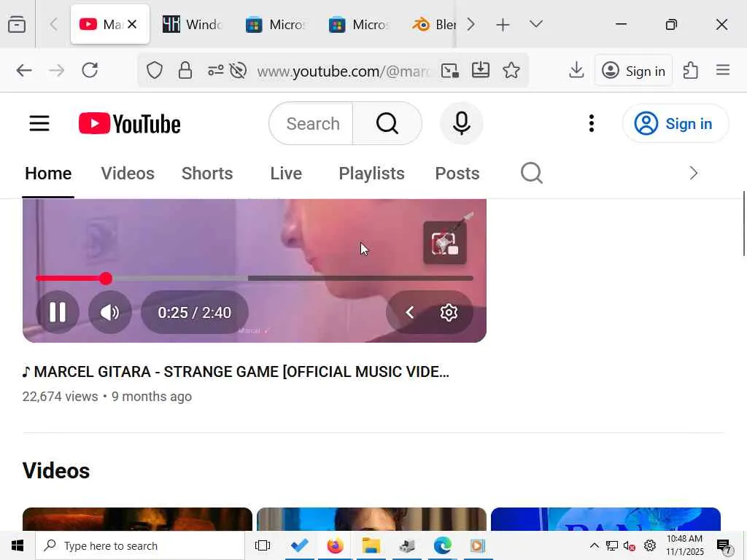This screenshot has height=560, width=747.
Task: Open the channel Live tab
Action: pyautogui.click(x=286, y=174)
